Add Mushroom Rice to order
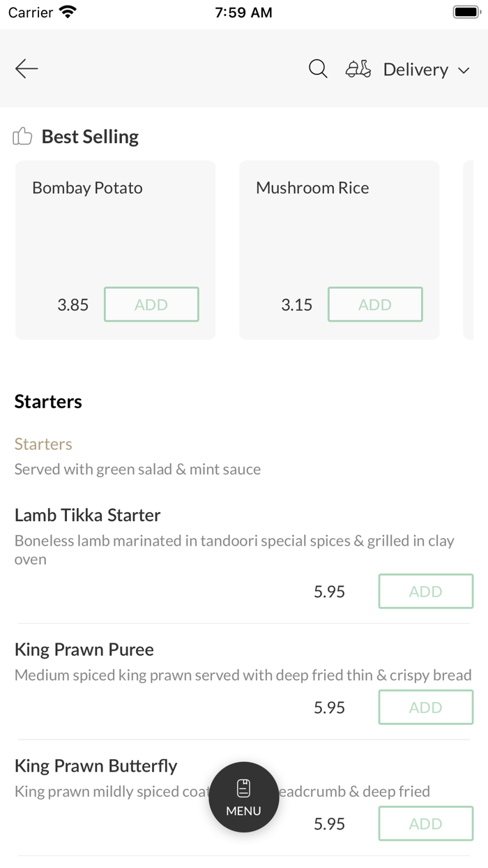Image resolution: width=488 pixels, height=868 pixels. coord(375,304)
